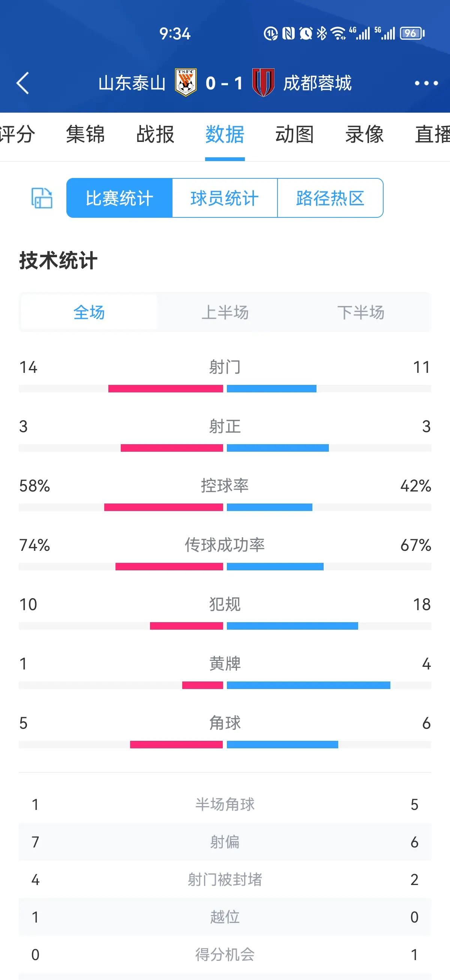Viewport: 450px width, 980px height.
Task: Select the 球员统计 stats view
Action: [226, 198]
